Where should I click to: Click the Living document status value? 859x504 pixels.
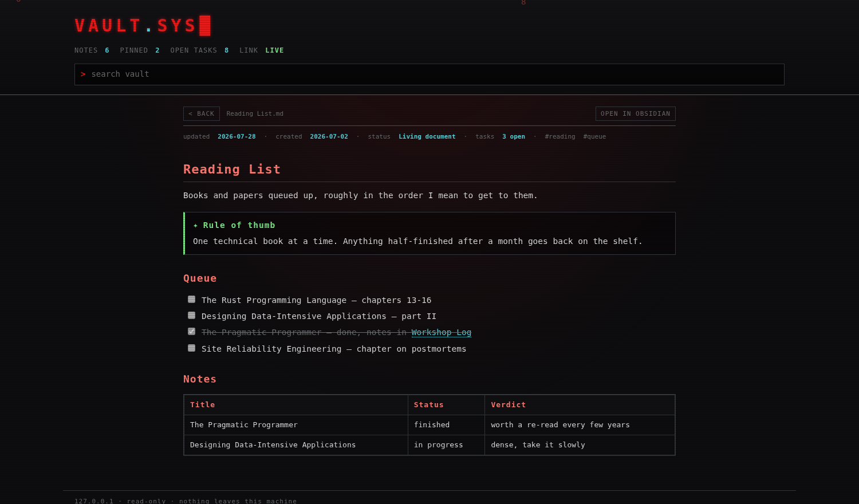[x=427, y=136]
